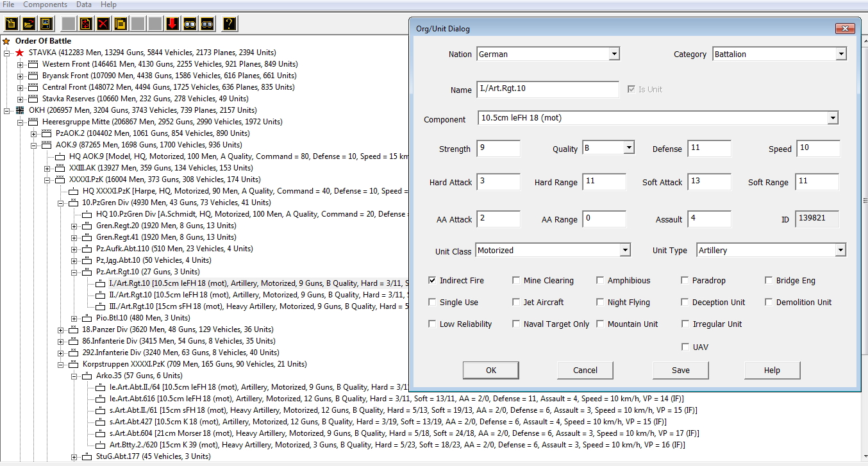
Task: Click the left binoculars Find toolbar icon
Action: pyautogui.click(x=190, y=24)
